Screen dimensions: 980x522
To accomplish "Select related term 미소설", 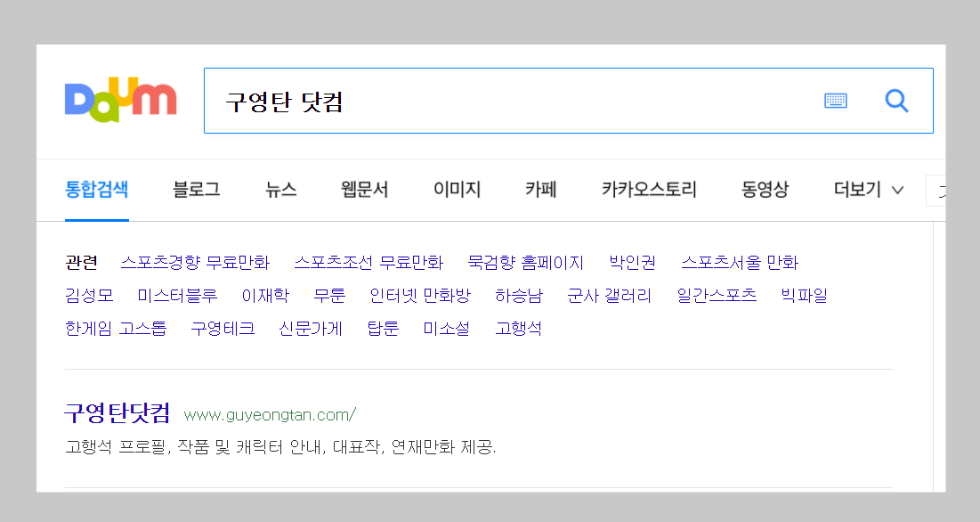I will click(446, 328).
